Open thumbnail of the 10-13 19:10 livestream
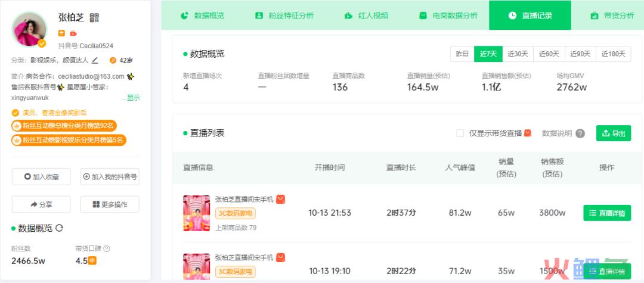The height and width of the screenshot is (283, 644). pos(196,266)
